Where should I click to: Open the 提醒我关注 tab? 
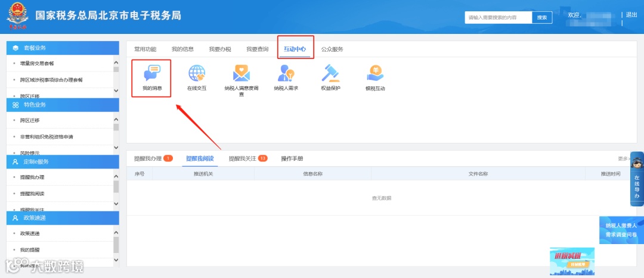tap(243, 159)
